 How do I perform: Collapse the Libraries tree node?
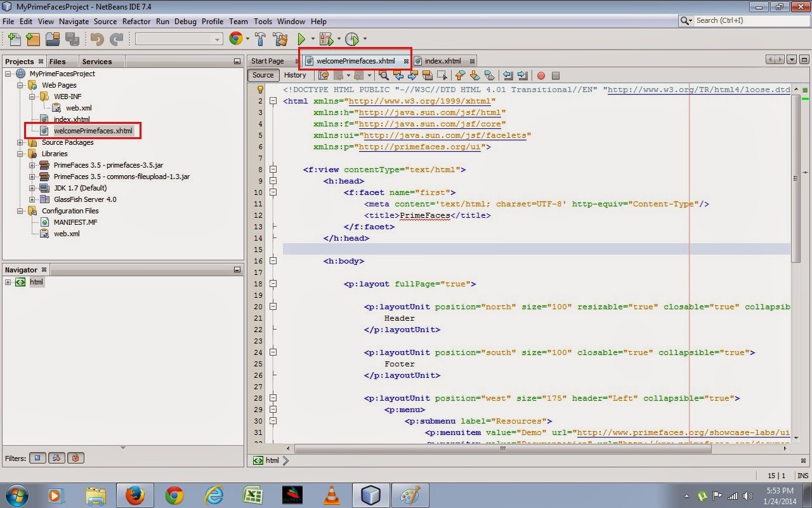[x=20, y=154]
